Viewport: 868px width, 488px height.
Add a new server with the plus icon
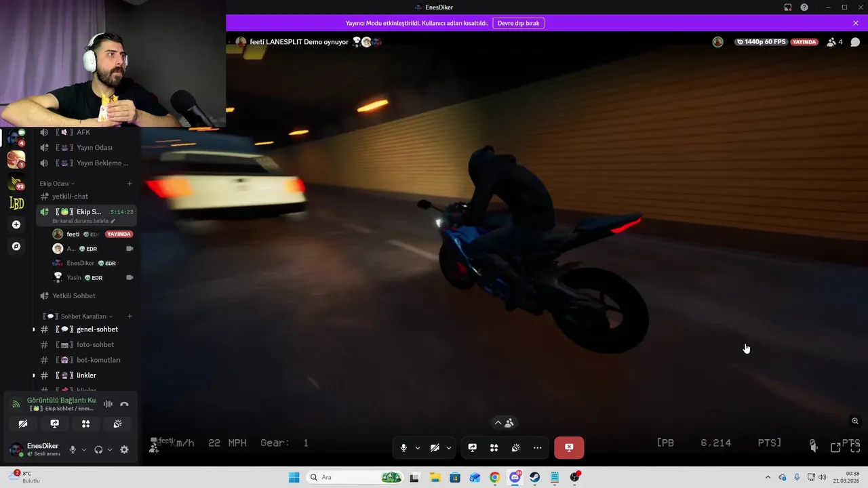point(16,224)
